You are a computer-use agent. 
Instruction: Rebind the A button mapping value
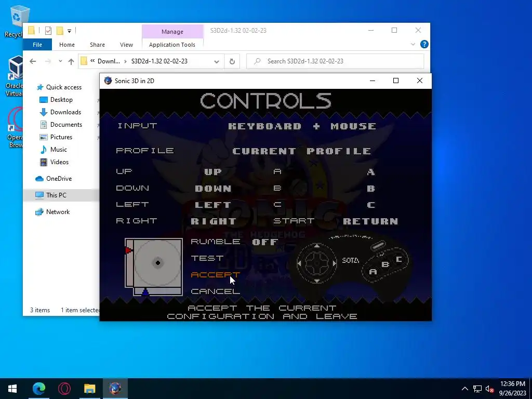pos(371,172)
